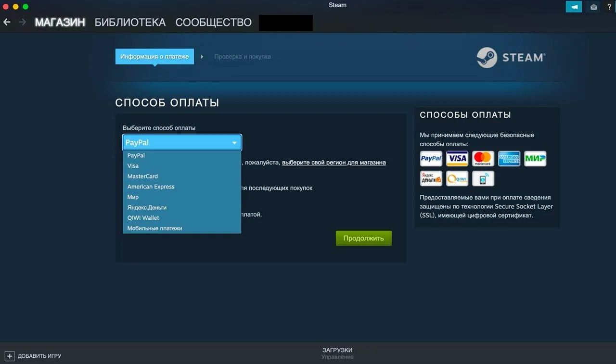616x364 pixels.
Task: Open the МАГАЗИН store tab
Action: [60, 22]
